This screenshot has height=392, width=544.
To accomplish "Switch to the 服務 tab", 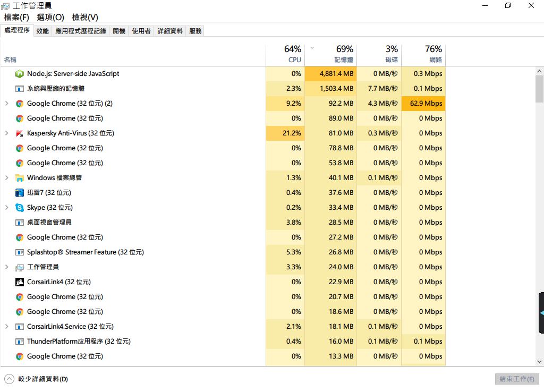I will pos(195,31).
